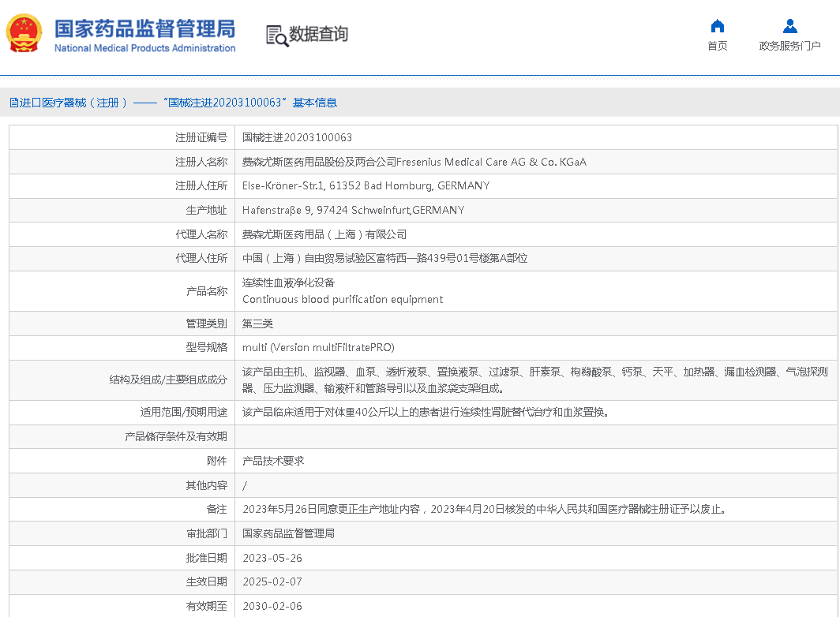The height and width of the screenshot is (617, 840).
Task: Click the agent name 费森尤斯医药用品（上海）有限公司
Action: coord(324,234)
